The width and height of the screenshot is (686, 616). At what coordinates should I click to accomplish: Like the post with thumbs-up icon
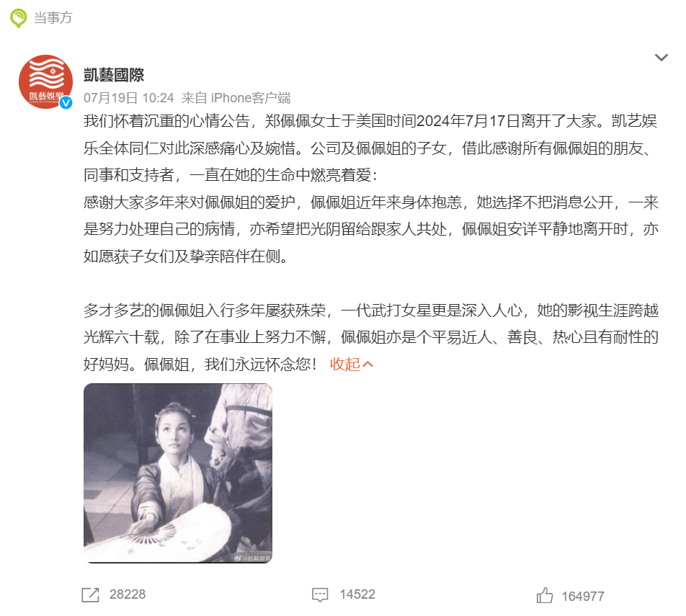pyautogui.click(x=545, y=595)
